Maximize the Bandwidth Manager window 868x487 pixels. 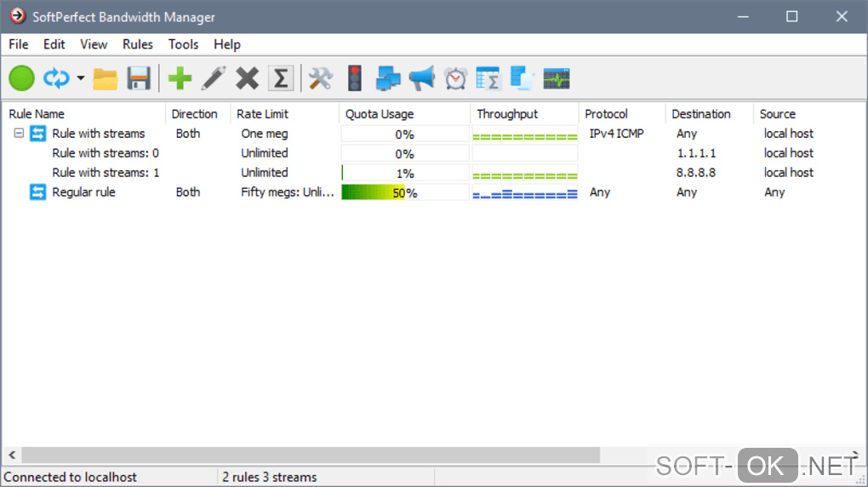point(792,17)
